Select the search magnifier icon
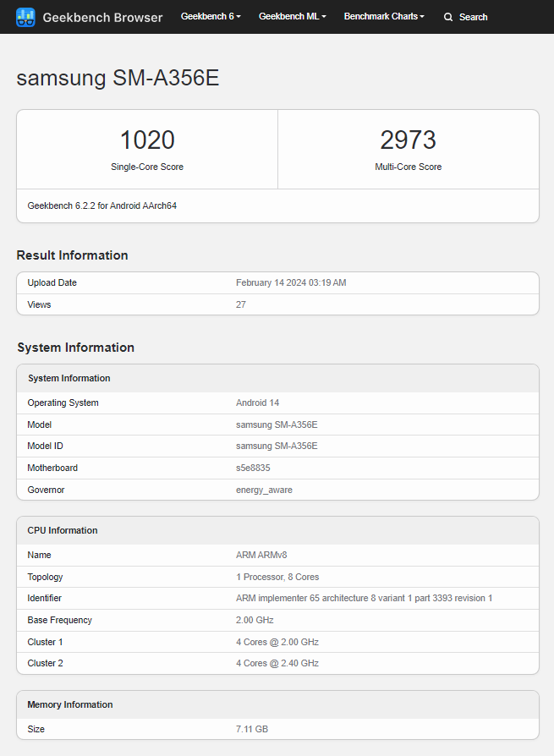Viewport: 554px width, 756px height. click(x=448, y=16)
